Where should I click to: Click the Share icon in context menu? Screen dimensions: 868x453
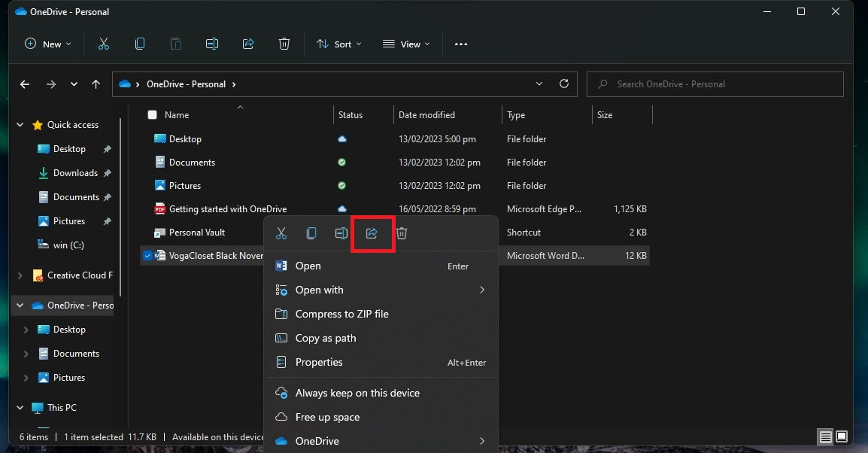click(x=372, y=233)
